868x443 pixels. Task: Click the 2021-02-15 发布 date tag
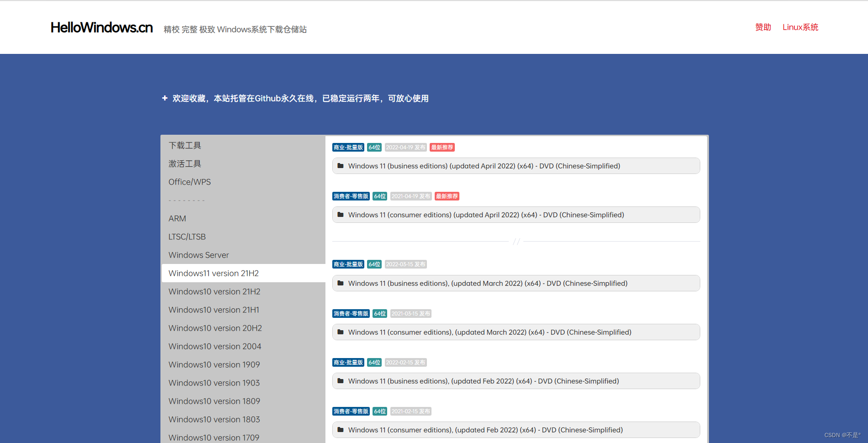tap(411, 411)
